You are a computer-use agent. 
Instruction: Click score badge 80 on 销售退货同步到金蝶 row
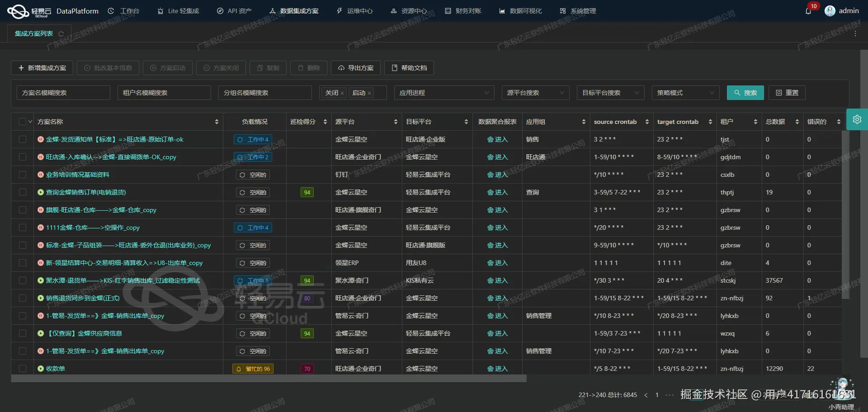(x=307, y=298)
